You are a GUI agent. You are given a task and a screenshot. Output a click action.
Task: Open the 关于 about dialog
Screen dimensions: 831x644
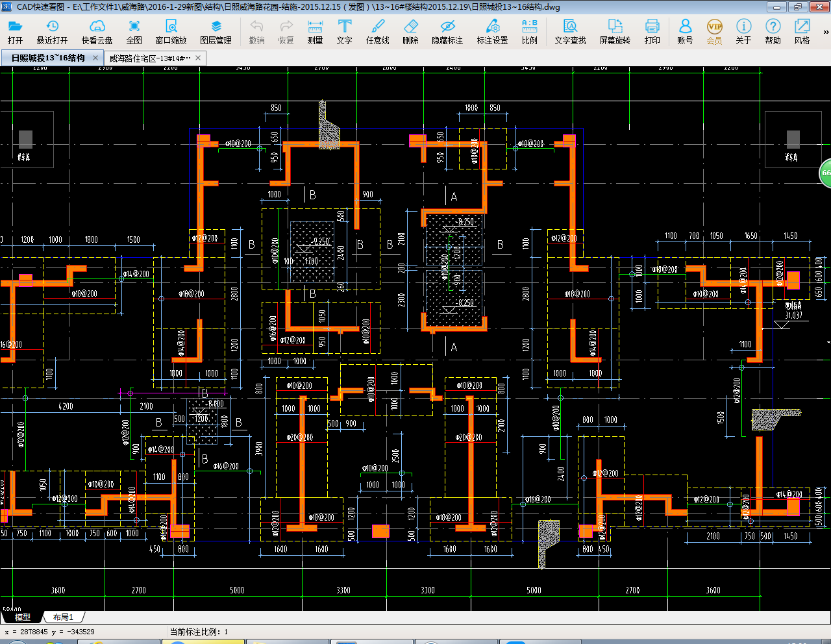(743, 32)
